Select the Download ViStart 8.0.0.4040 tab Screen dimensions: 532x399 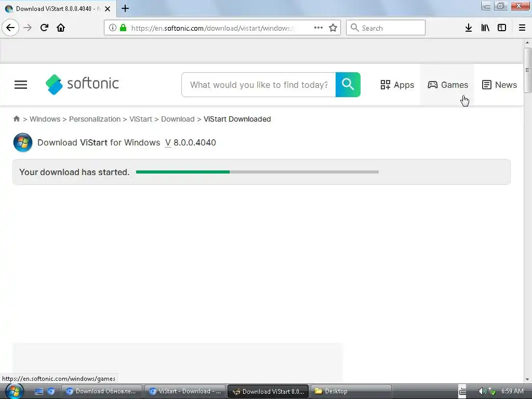58,9
